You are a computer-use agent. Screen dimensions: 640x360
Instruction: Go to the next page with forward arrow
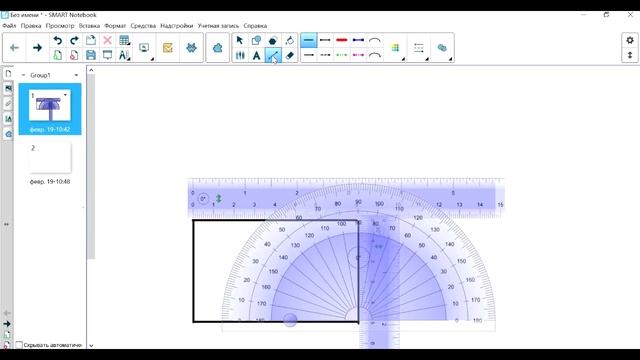[x=37, y=48]
